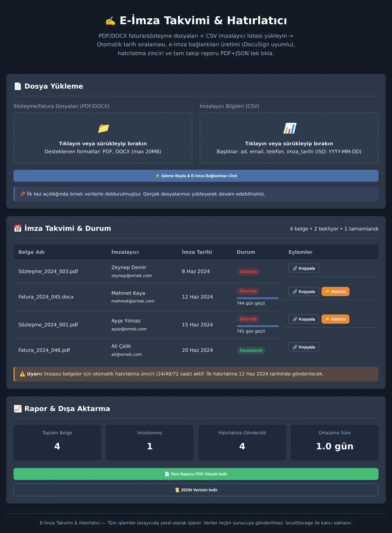Download the JSON data
Screen dimensions: 392x533
click(196, 490)
